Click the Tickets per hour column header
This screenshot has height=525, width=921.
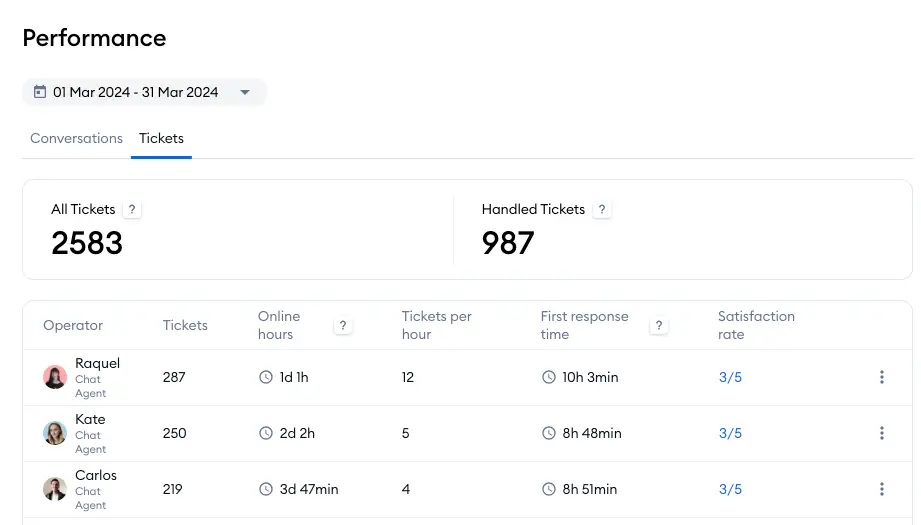[x=436, y=325]
